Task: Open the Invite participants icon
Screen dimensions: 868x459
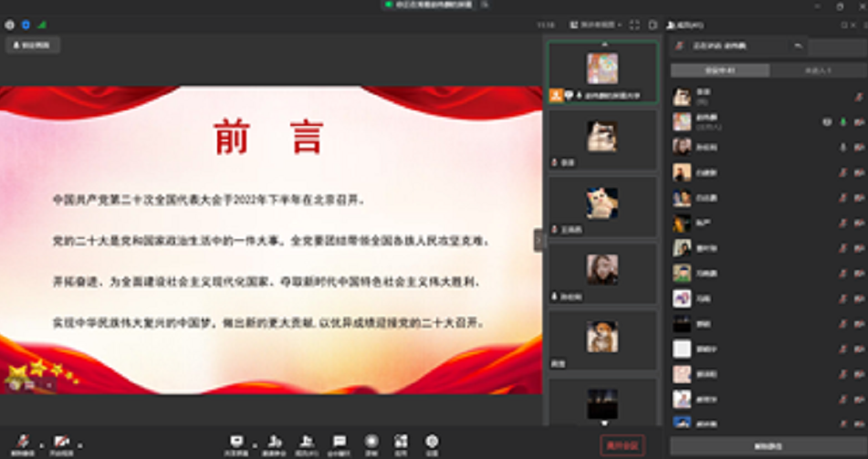Action: point(273,443)
